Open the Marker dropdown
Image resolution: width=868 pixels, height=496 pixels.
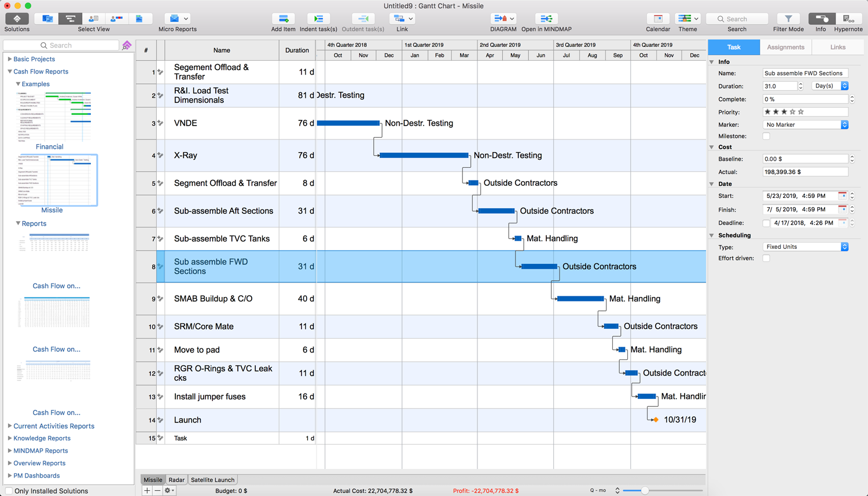tap(806, 125)
